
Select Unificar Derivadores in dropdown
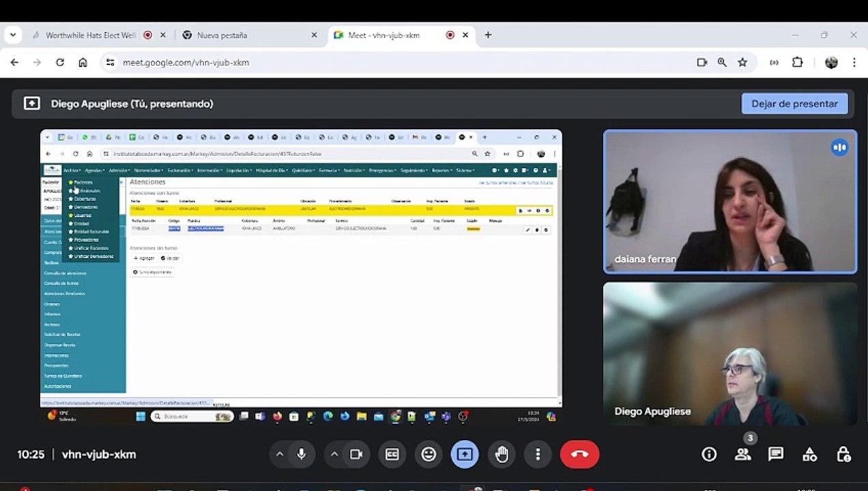[x=93, y=256]
